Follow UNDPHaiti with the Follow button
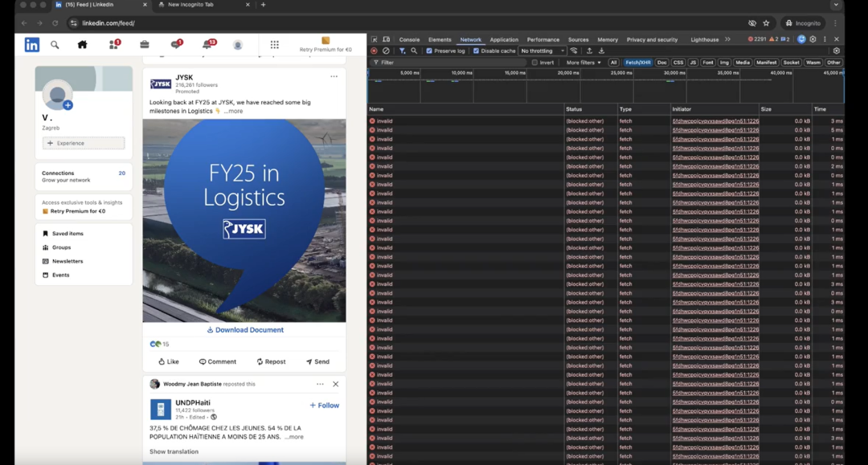This screenshot has height=465, width=868. [x=325, y=406]
